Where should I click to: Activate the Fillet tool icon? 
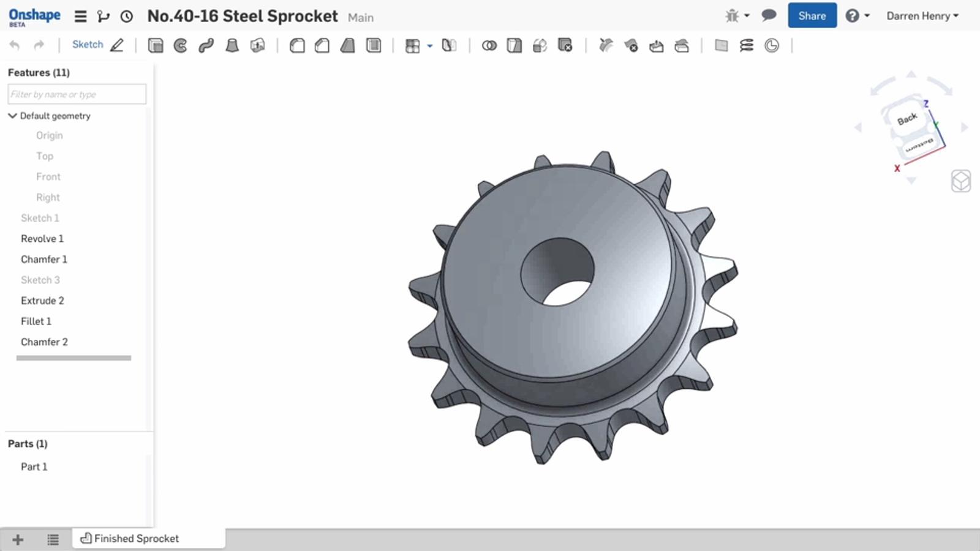point(297,45)
